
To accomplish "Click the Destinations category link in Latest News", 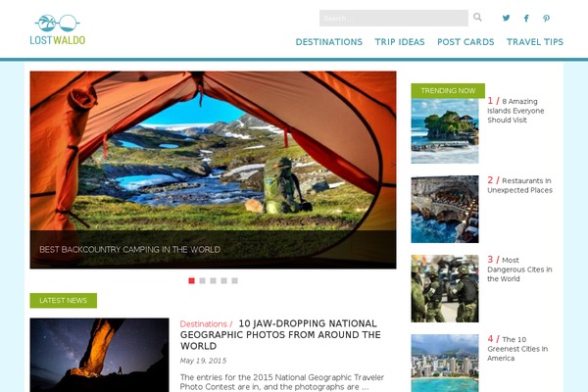I will coord(204,323).
